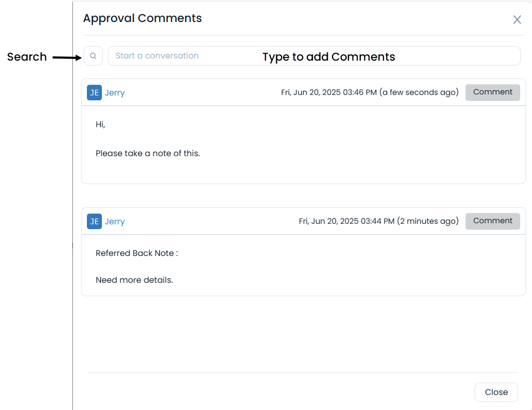Click the Comment badge on the first message

coord(492,92)
